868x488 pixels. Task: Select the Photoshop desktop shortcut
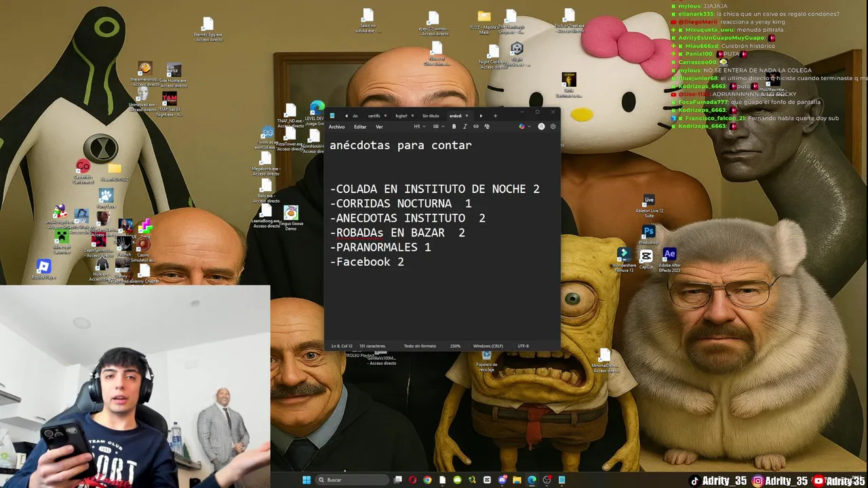pyautogui.click(x=649, y=235)
